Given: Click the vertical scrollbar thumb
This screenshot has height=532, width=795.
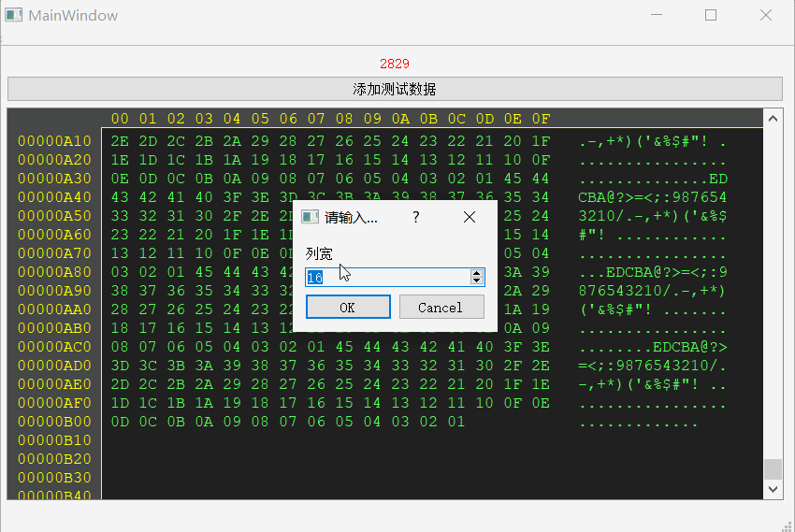Looking at the screenshot, I should (x=773, y=468).
